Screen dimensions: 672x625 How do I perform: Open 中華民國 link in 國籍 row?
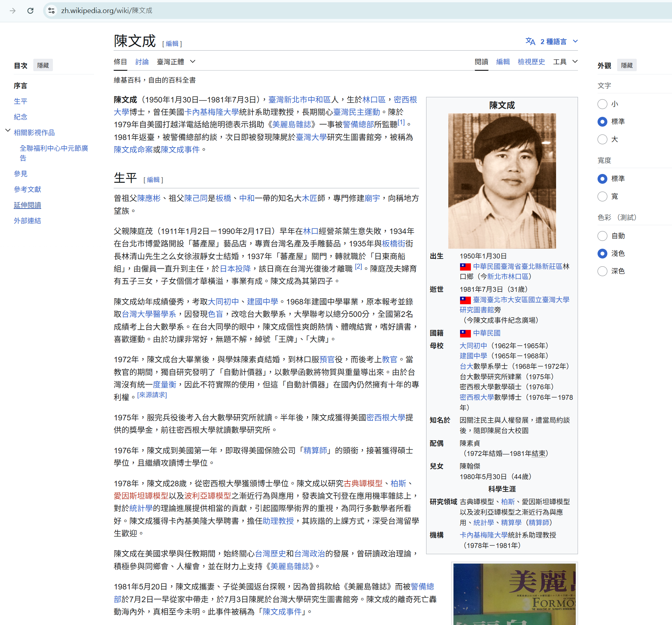tap(487, 333)
